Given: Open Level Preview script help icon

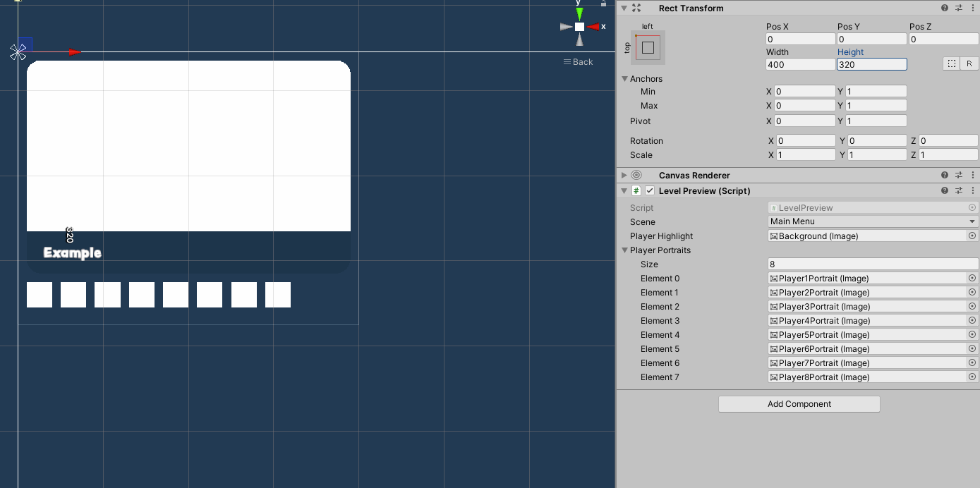Looking at the screenshot, I should (945, 190).
